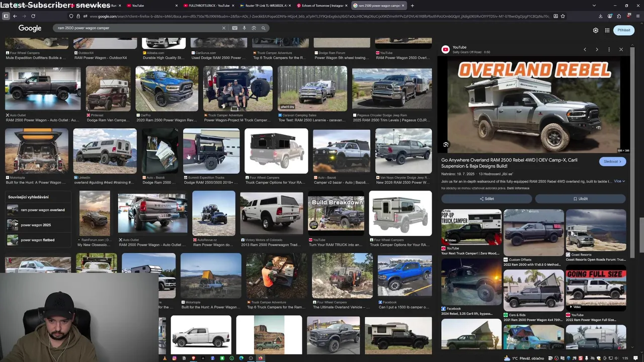Image resolution: width=644 pixels, height=362 pixels.
Task: Open the Další informace link
Action: (x=518, y=188)
